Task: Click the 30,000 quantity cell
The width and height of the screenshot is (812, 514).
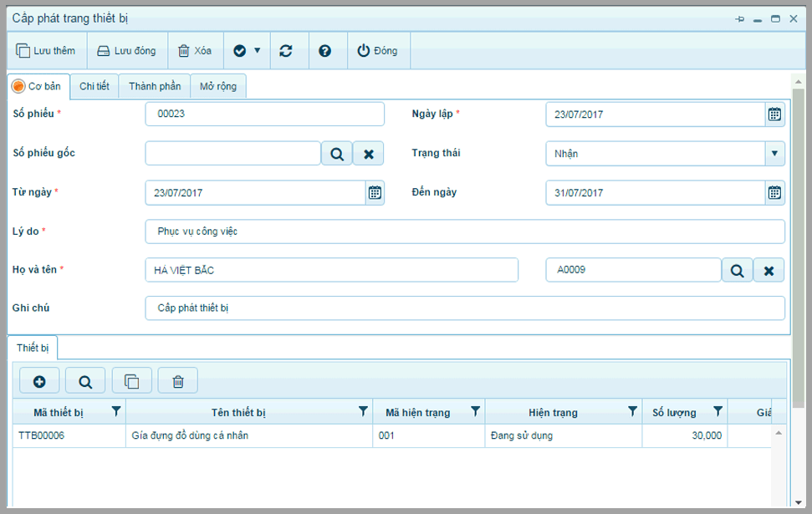Action: (x=685, y=435)
